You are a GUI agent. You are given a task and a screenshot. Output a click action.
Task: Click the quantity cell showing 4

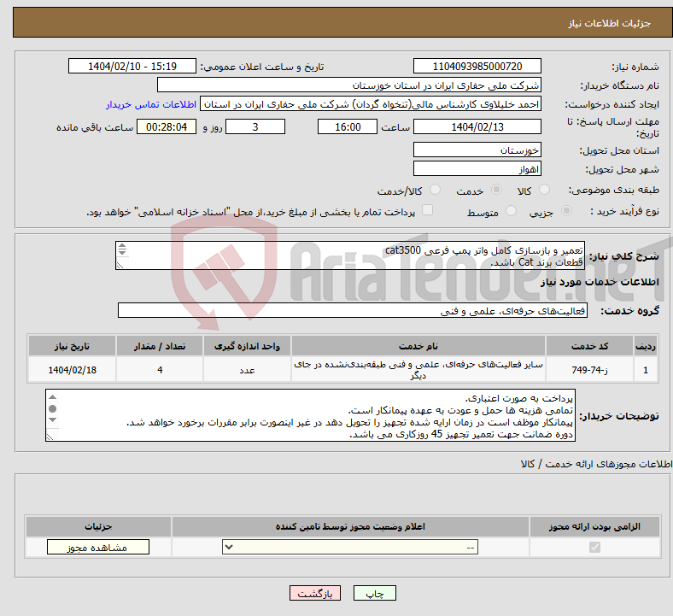click(160, 370)
